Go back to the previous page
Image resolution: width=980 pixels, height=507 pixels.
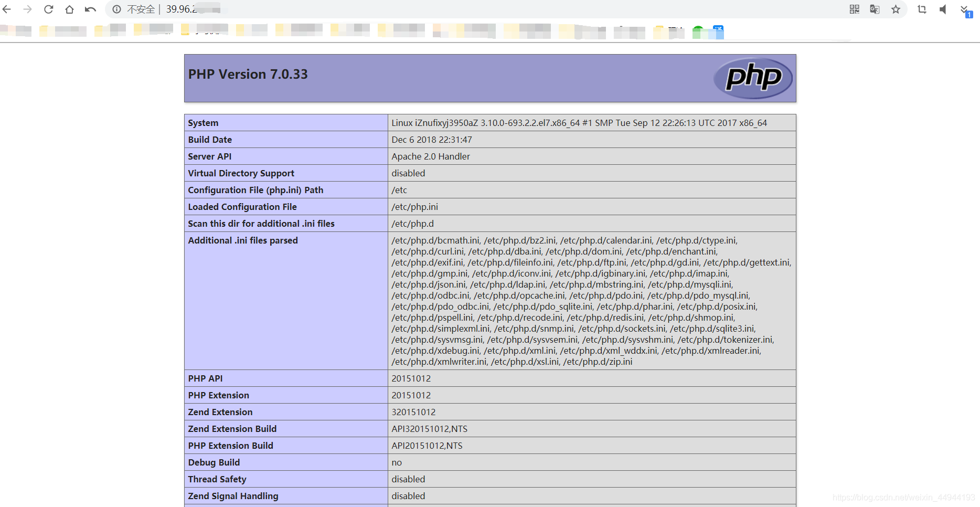click(7, 9)
